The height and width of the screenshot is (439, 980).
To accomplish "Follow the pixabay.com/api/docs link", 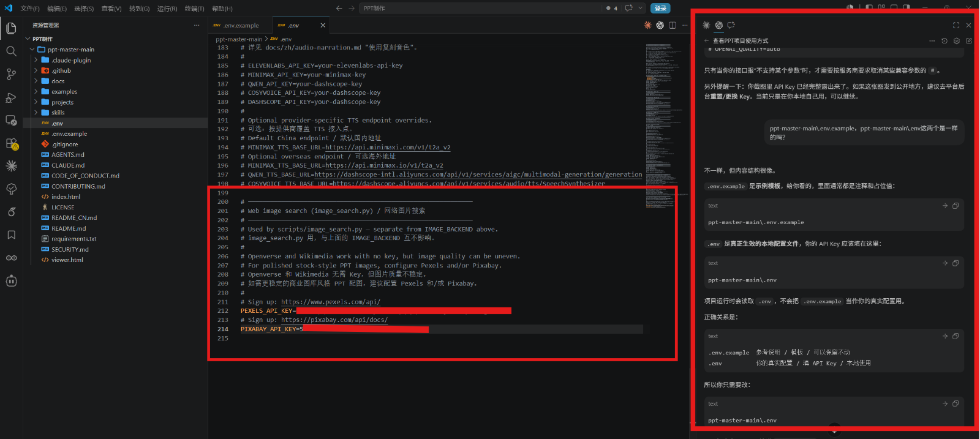I will [334, 320].
